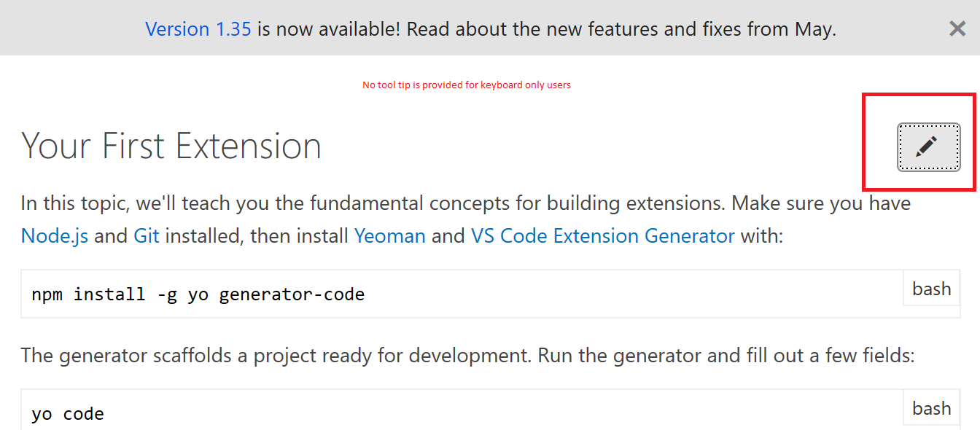Click the Yeoman hyperlink
980x430 pixels.
pos(390,235)
